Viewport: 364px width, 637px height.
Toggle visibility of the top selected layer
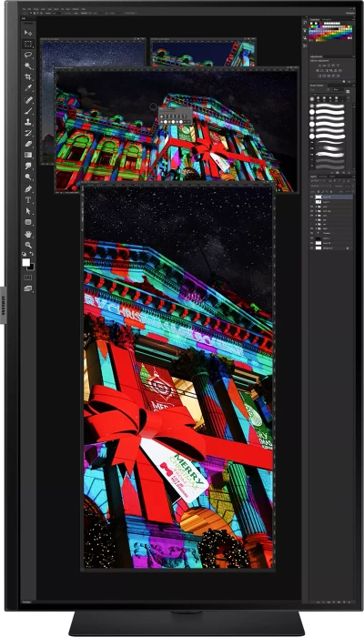(x=312, y=197)
